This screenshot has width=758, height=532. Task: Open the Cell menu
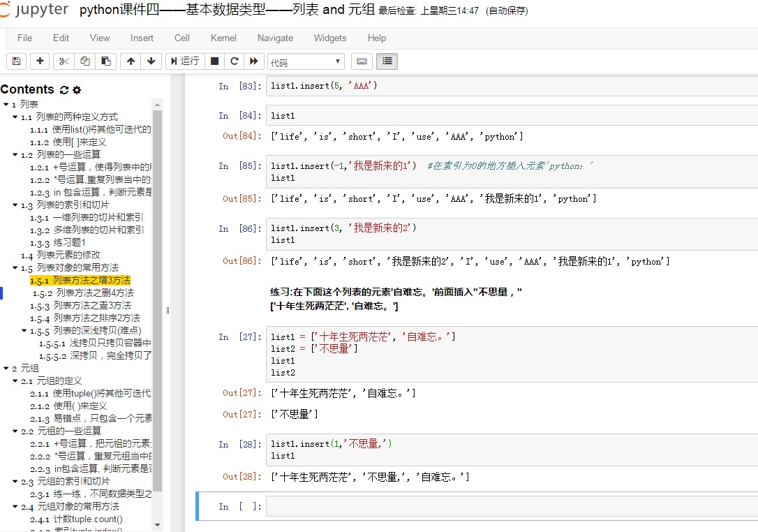click(x=181, y=38)
